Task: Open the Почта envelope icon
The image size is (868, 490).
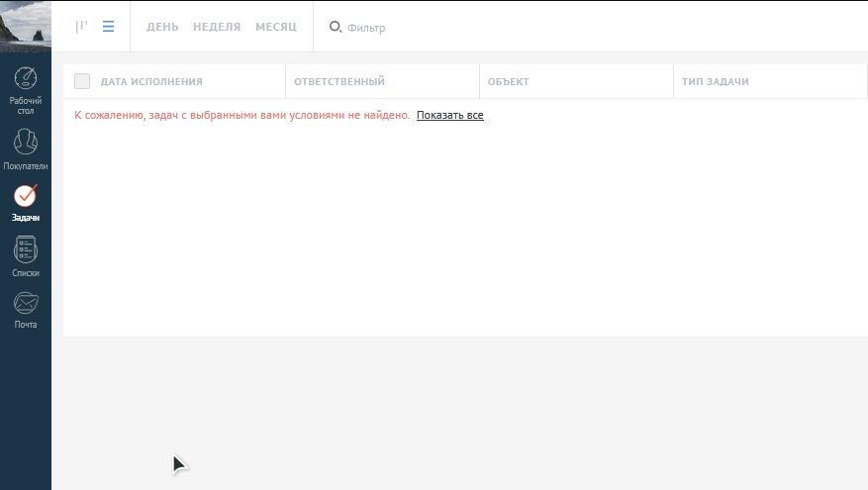Action: [x=26, y=303]
